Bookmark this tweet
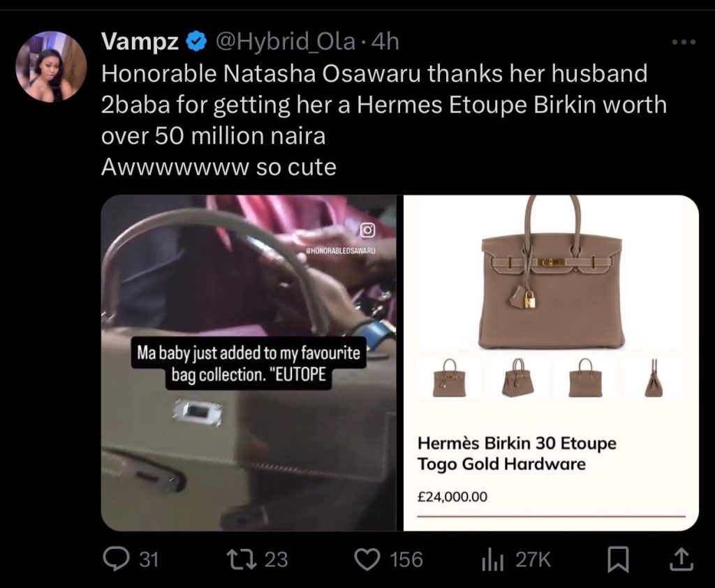Screen dimensions: 715x588 pos(619,560)
